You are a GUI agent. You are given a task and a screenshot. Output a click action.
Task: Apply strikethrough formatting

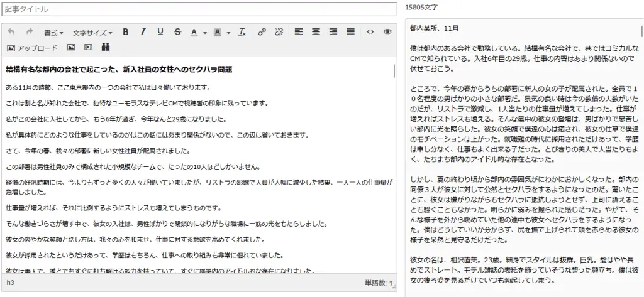(177, 32)
